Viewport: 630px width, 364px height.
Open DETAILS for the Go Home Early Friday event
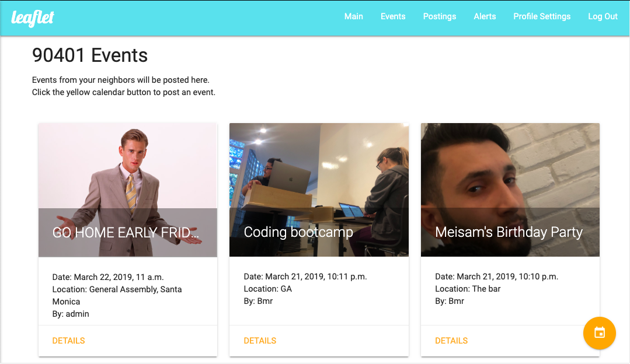pyautogui.click(x=69, y=341)
